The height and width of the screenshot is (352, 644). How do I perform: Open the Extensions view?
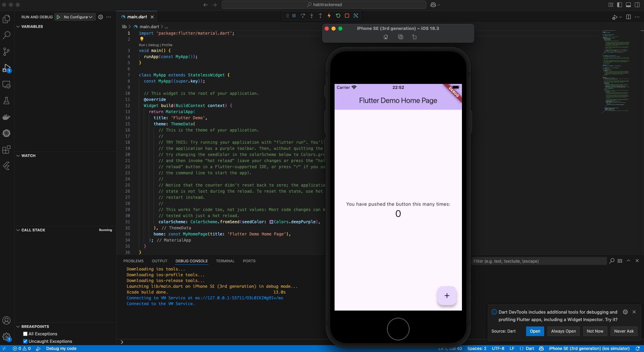point(6,149)
